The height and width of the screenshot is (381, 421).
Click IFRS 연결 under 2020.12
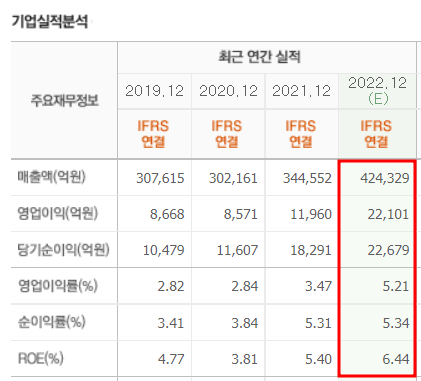tap(227, 134)
